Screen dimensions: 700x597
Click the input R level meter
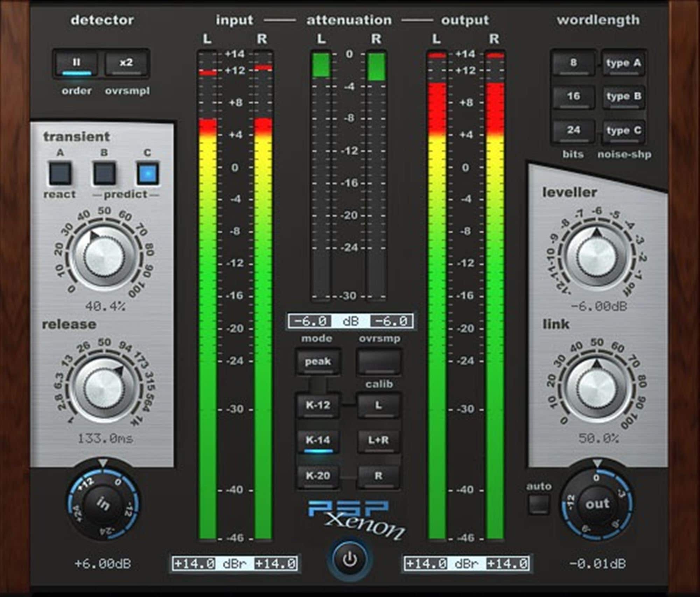pos(263,296)
